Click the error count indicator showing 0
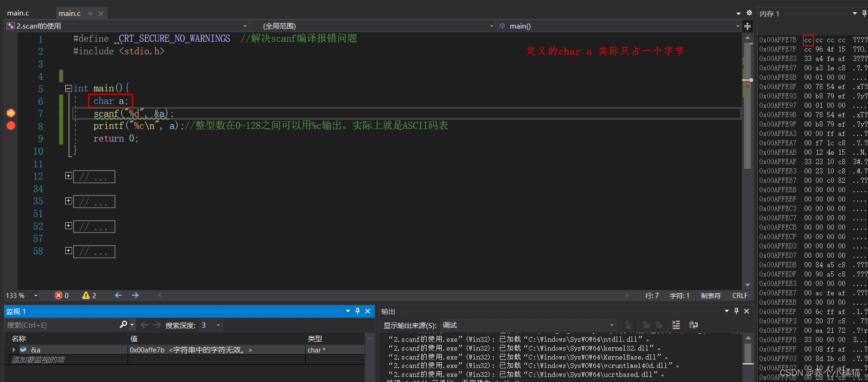The height and width of the screenshot is (382, 868). coord(61,295)
